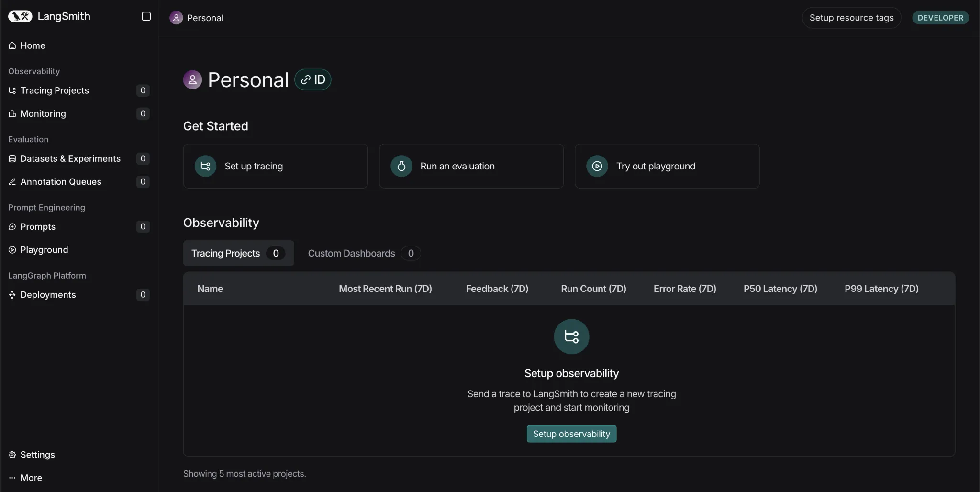Navigate to Monitoring in sidebar

pos(43,113)
